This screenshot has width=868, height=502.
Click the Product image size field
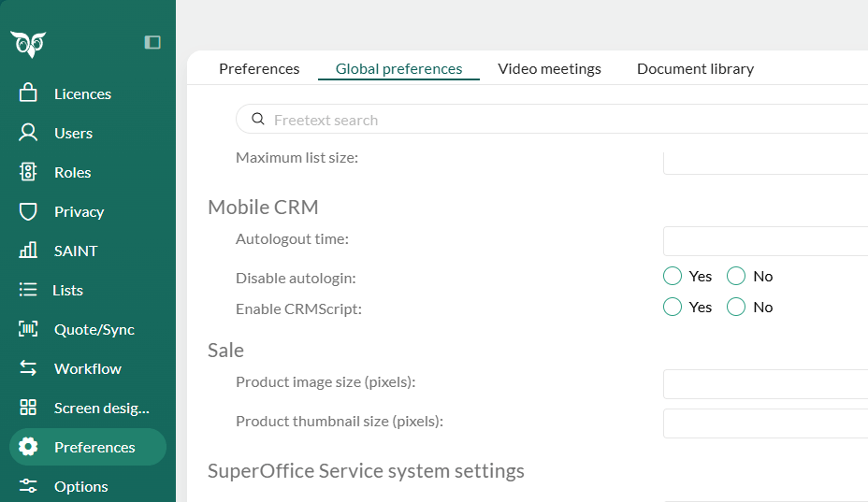tap(766, 384)
